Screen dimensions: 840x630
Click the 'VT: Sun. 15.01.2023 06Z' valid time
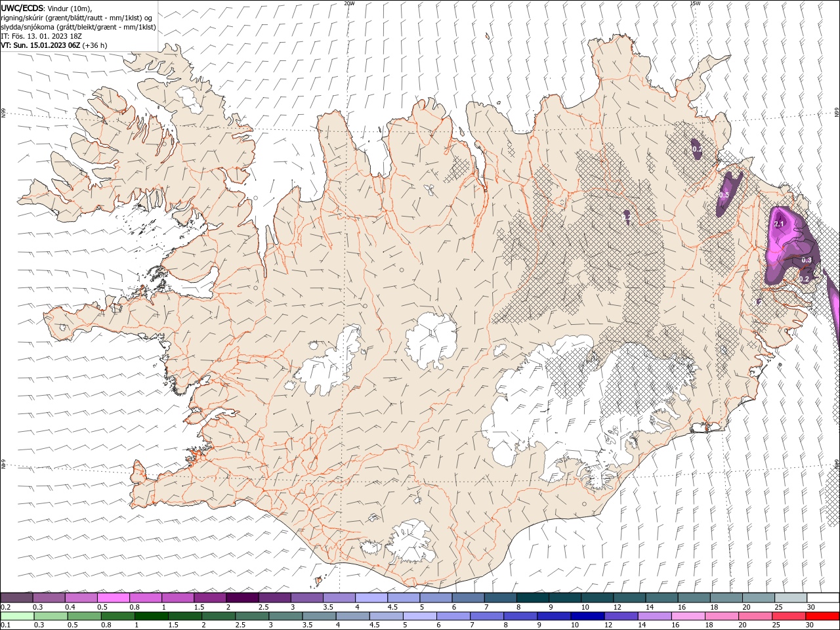(x=41, y=45)
